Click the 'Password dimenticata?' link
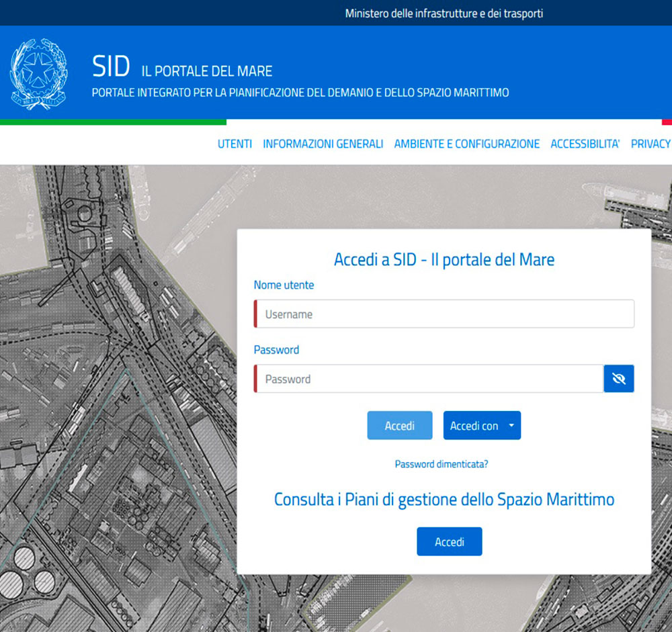Image resolution: width=672 pixels, height=632 pixels. pos(442,464)
